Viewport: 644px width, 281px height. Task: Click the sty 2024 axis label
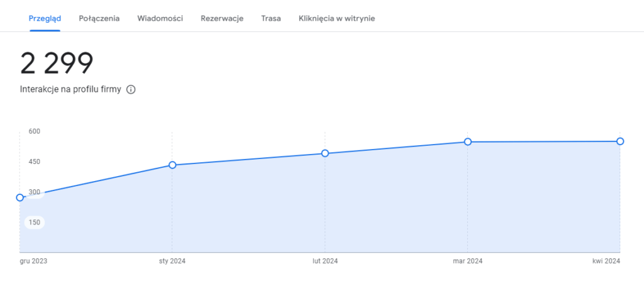pyautogui.click(x=172, y=261)
